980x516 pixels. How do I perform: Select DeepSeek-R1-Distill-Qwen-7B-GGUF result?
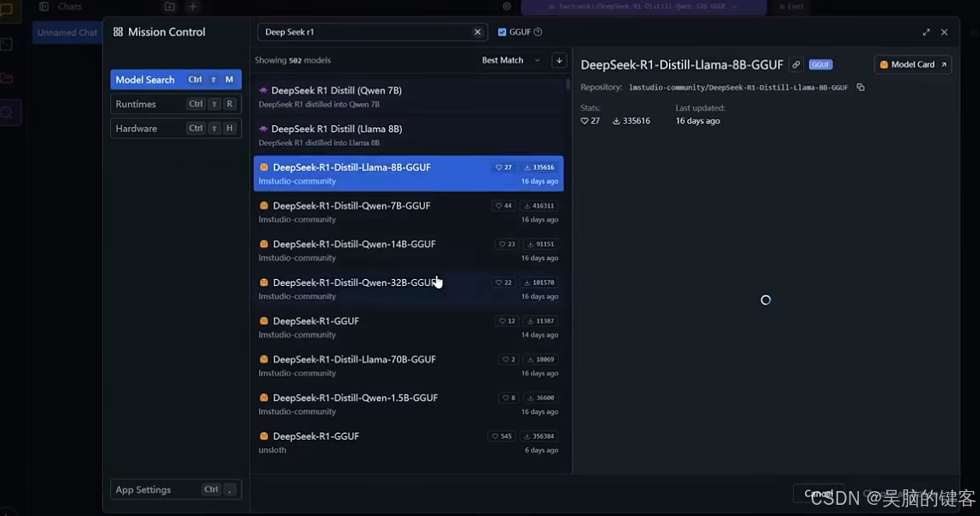409,212
